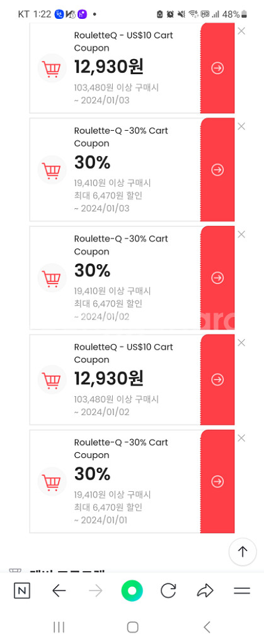Tap arrow on 30% coupon expiring 2024/01/01

[x=217, y=481]
